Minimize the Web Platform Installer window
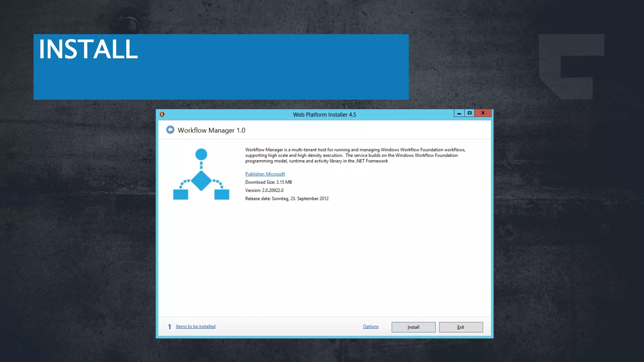This screenshot has height=362, width=644. (459, 113)
